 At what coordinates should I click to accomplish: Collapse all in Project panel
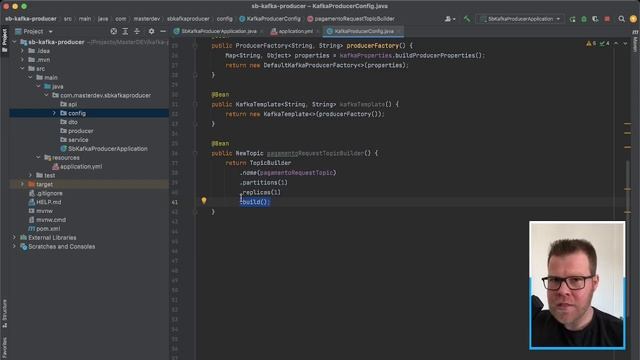pos(137,31)
